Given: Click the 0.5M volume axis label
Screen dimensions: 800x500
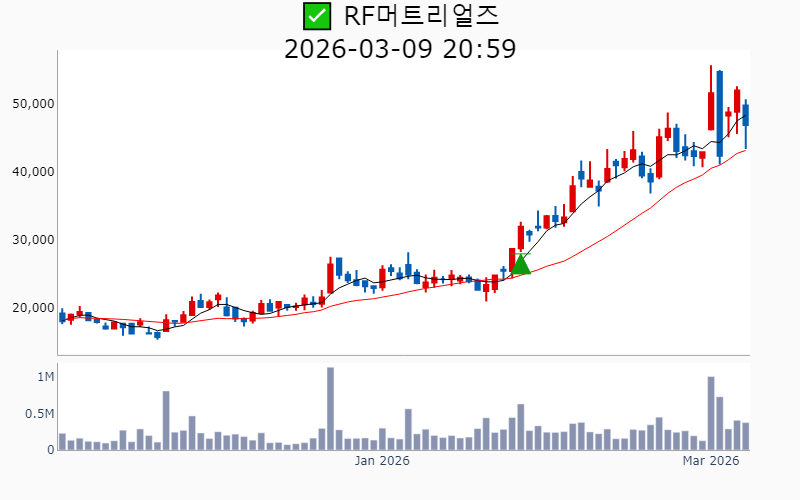Looking at the screenshot, I should pos(39,414).
